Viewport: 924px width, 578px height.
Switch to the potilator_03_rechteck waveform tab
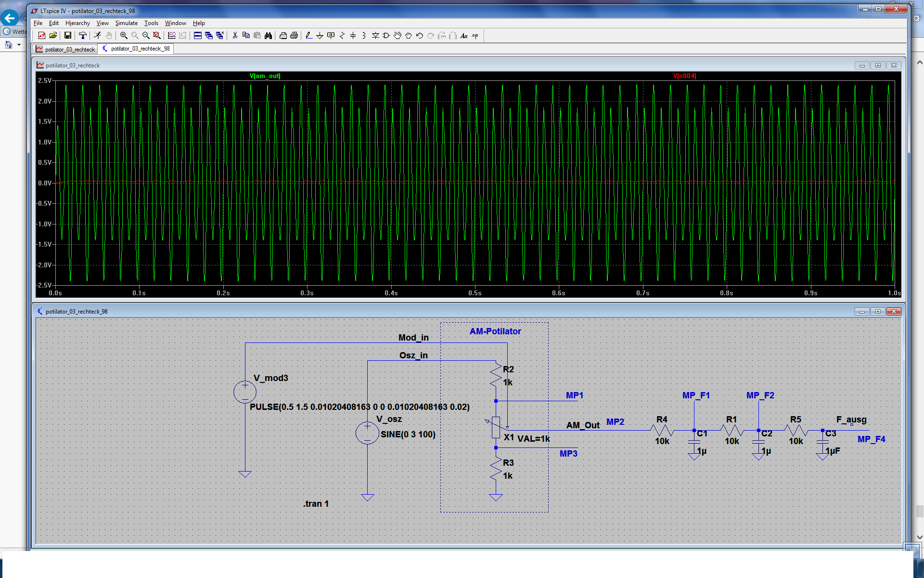[65, 49]
